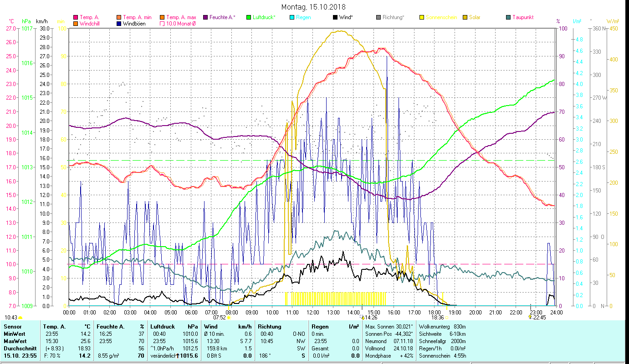Image resolution: width=629 pixels, height=364 pixels.
Task: Click the °C axis unit label
Action: pos(11,21)
